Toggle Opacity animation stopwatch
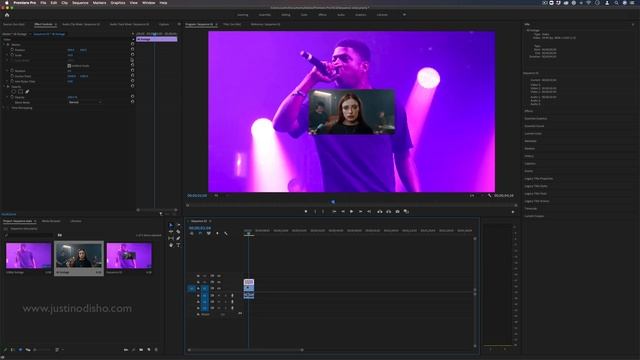This screenshot has width=640, height=360. (12, 97)
